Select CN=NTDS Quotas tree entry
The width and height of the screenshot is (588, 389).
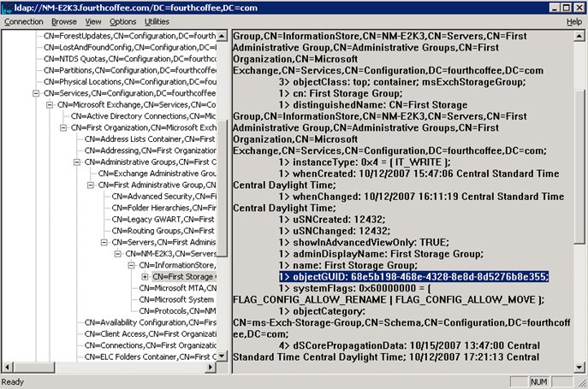130,59
